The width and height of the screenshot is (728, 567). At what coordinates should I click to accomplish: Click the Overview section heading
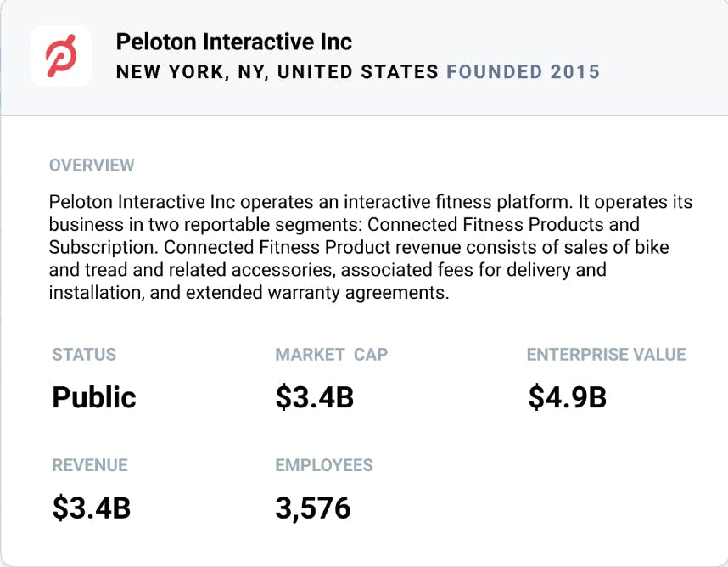pos(92,165)
